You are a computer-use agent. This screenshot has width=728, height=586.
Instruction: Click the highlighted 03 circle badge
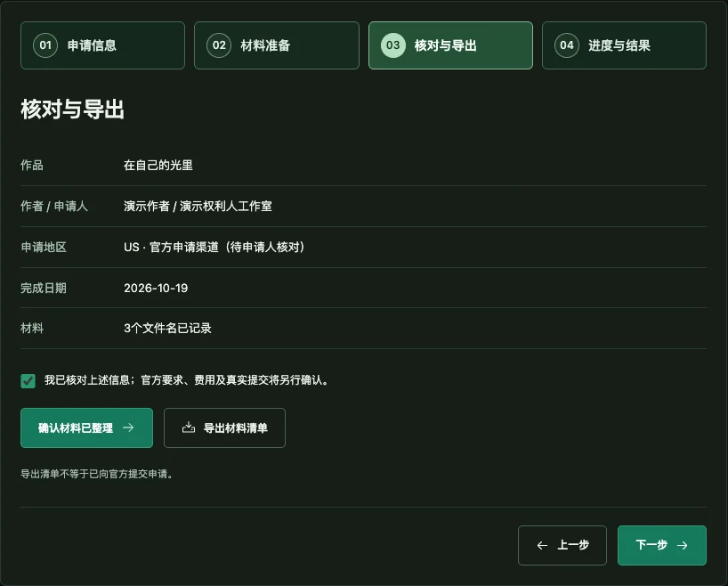pos(392,45)
